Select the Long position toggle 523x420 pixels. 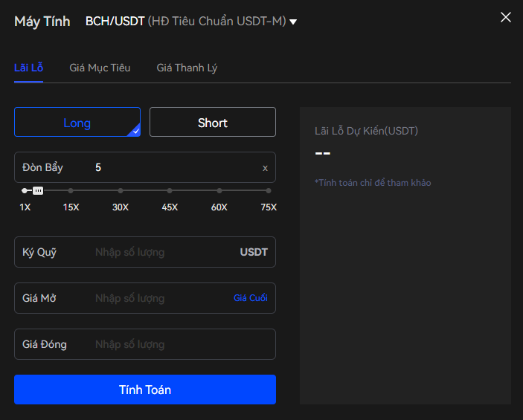tap(77, 122)
